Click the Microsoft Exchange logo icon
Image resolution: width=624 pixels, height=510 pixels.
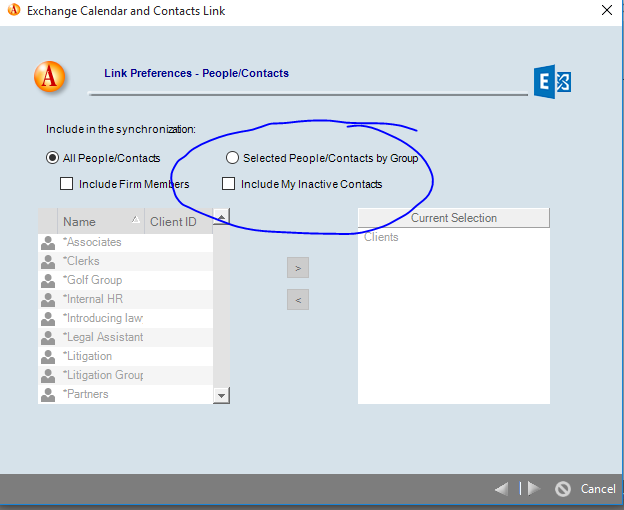pos(552,82)
